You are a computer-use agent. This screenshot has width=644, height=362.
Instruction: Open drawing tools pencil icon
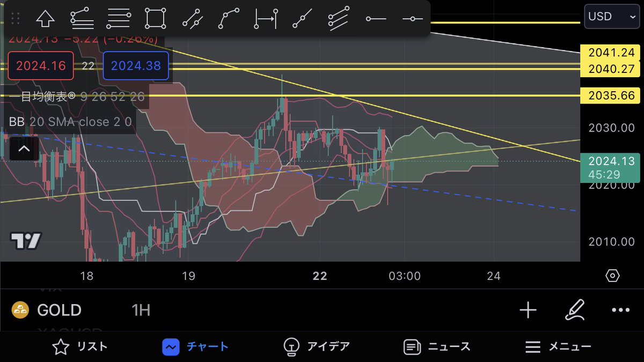coord(574,310)
